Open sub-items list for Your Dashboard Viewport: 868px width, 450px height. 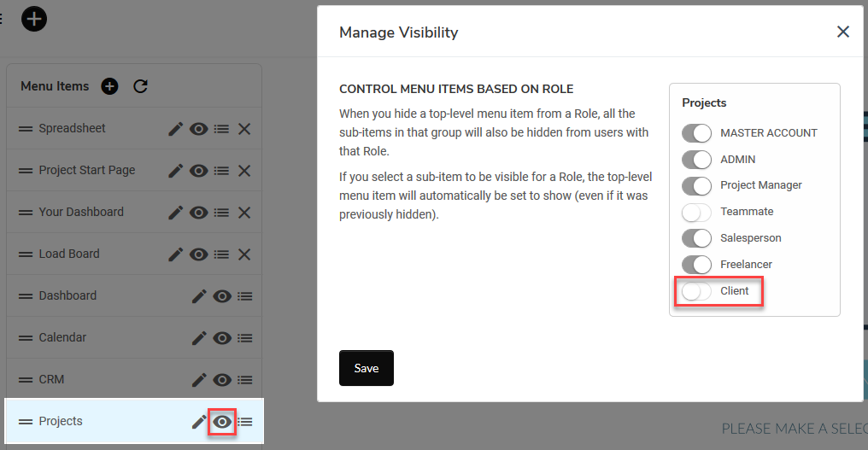[221, 213]
